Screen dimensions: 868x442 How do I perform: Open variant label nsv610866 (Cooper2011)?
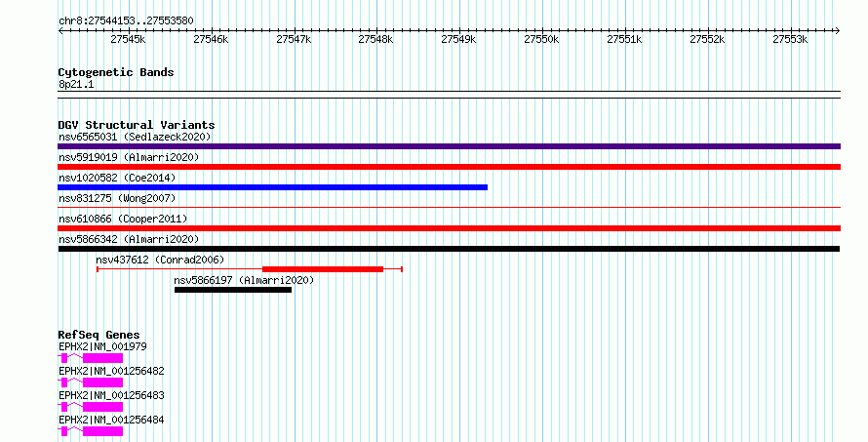(x=124, y=219)
